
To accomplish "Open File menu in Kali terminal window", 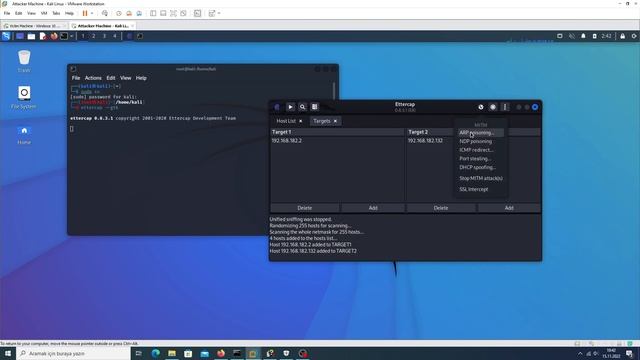I will 76,78.
